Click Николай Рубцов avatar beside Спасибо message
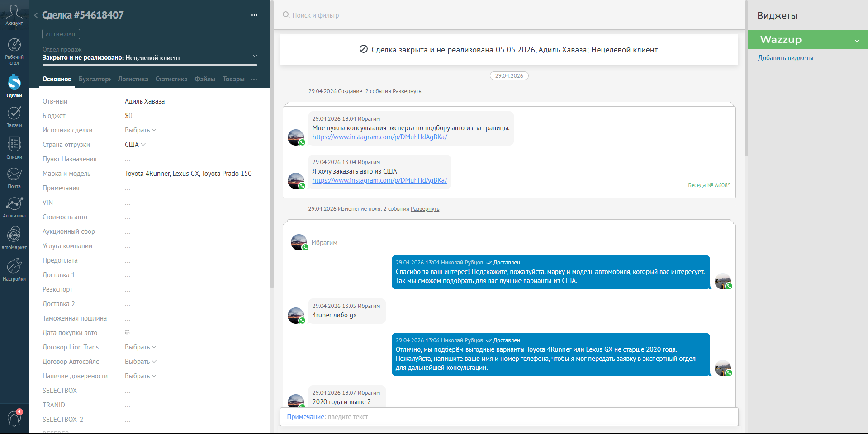This screenshot has height=434, width=868. [x=723, y=281]
